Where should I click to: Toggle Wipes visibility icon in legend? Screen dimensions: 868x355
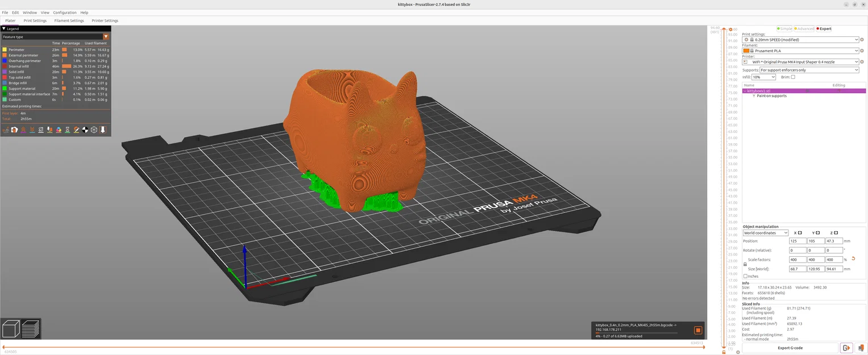click(x=14, y=130)
